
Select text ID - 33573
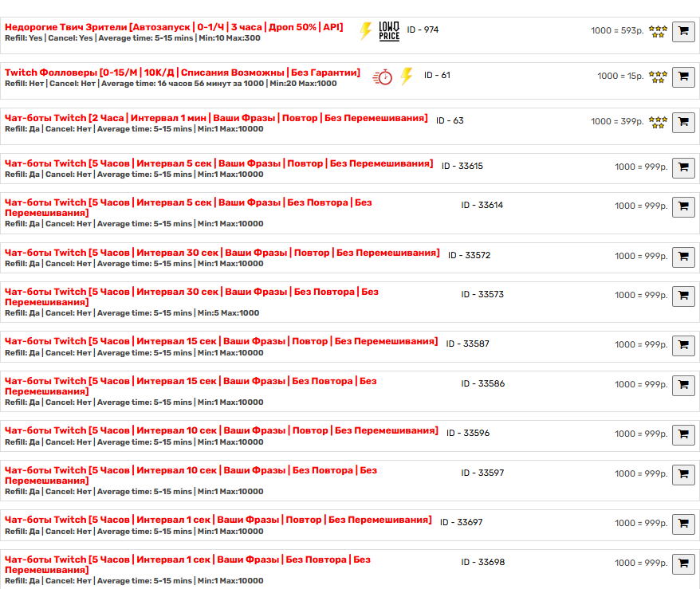point(482,295)
